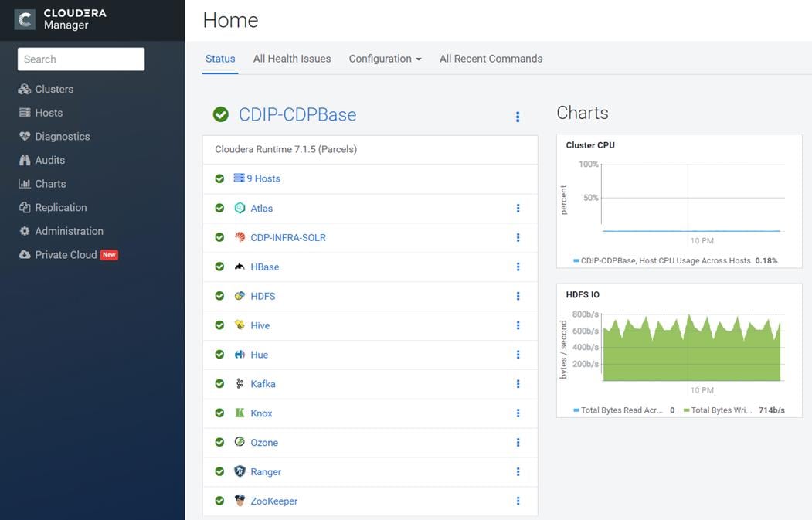Click the Audits binoculars icon
This screenshot has width=812, height=520.
coord(25,160)
